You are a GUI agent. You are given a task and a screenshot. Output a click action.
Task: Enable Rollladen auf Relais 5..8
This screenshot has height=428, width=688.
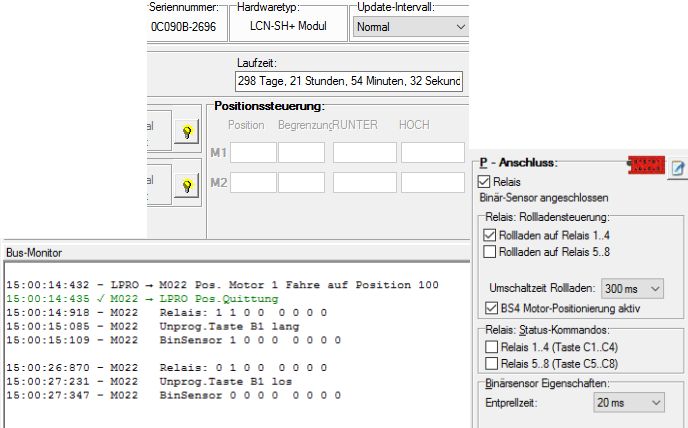[x=490, y=250]
